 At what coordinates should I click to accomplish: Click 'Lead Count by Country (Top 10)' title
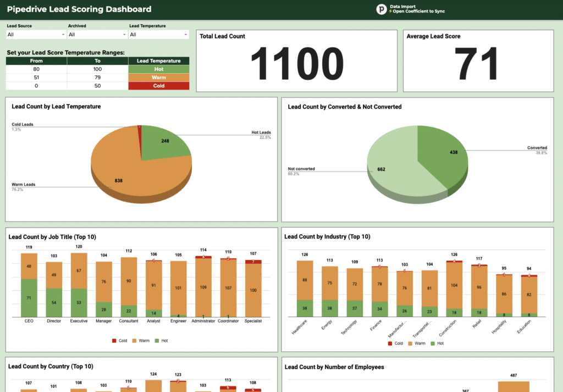point(51,367)
